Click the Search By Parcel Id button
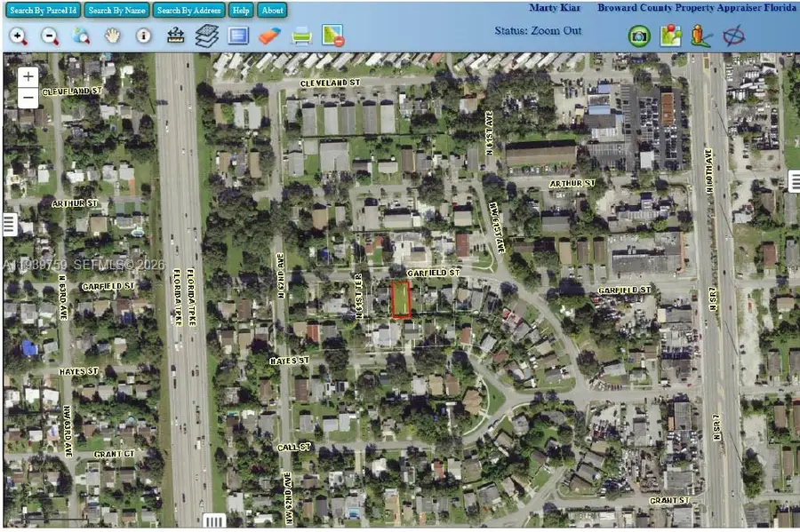 click(42, 10)
